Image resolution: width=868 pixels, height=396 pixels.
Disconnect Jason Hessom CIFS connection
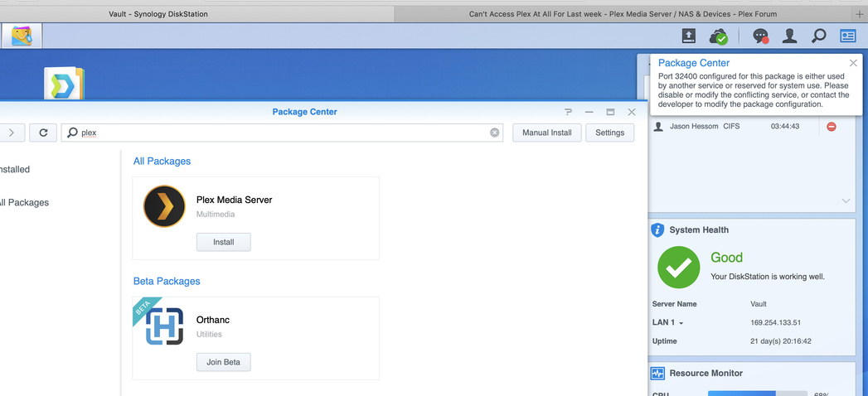coord(831,127)
